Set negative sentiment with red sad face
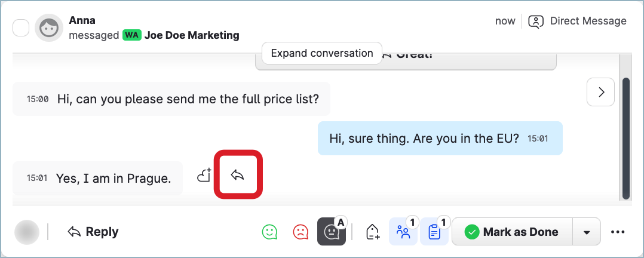 pyautogui.click(x=301, y=232)
